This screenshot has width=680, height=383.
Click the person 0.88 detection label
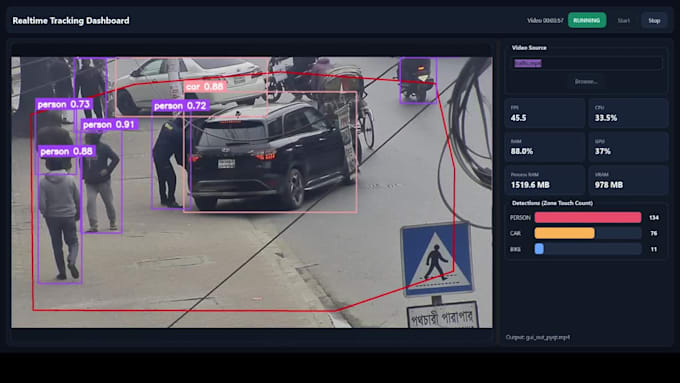click(x=67, y=151)
